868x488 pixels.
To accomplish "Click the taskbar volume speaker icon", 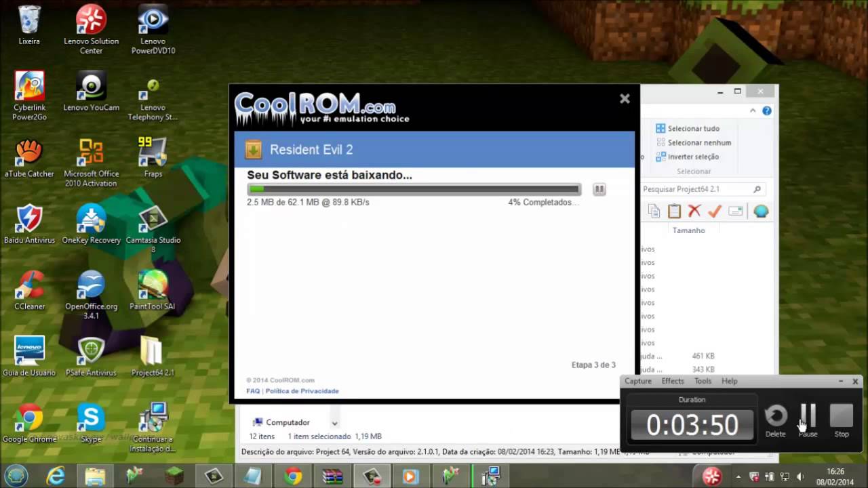I will (x=800, y=476).
